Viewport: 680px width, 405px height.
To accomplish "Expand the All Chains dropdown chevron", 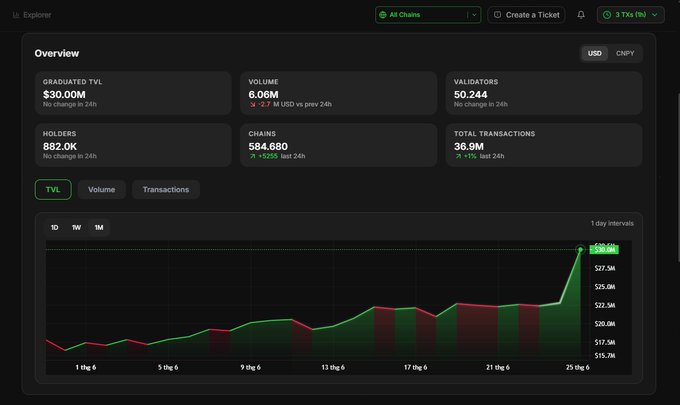I will [474, 15].
